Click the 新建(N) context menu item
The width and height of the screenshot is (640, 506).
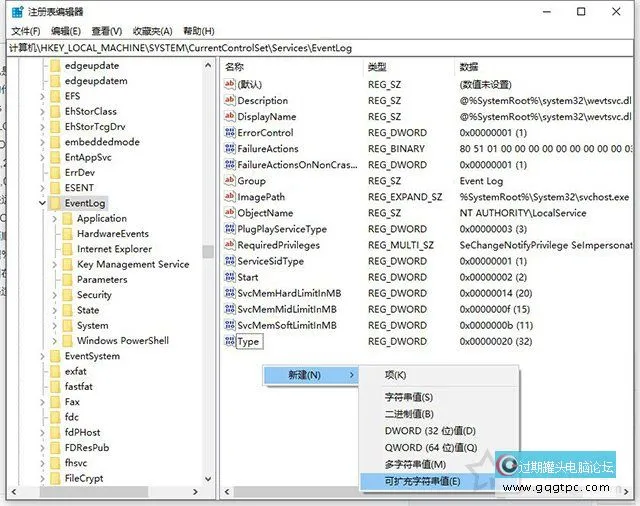[x=311, y=375]
